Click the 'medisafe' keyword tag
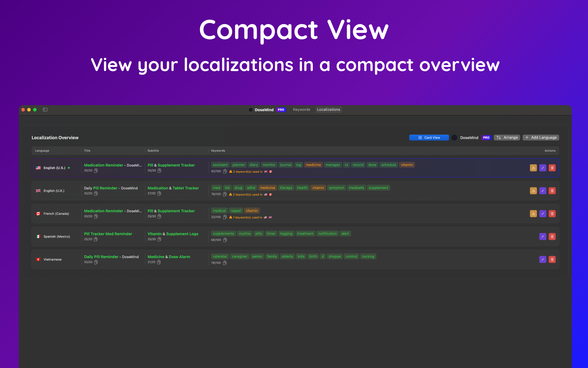The height and width of the screenshot is (368, 588). tap(356, 188)
